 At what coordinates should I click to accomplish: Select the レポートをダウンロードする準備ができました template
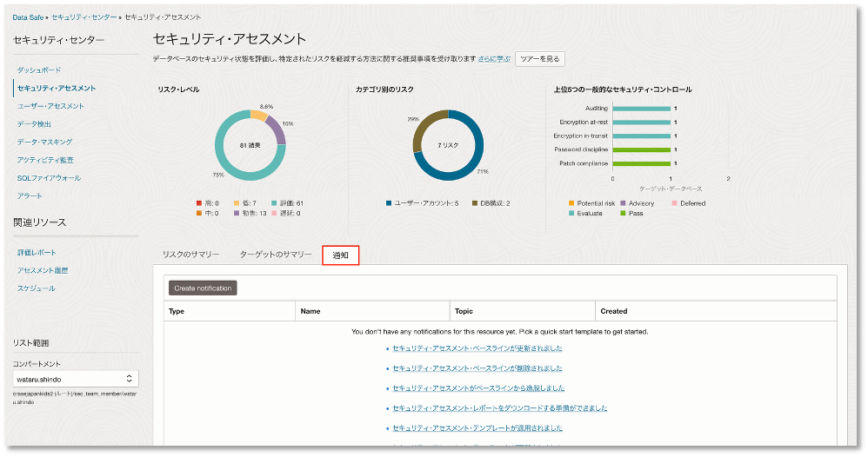[x=499, y=407]
